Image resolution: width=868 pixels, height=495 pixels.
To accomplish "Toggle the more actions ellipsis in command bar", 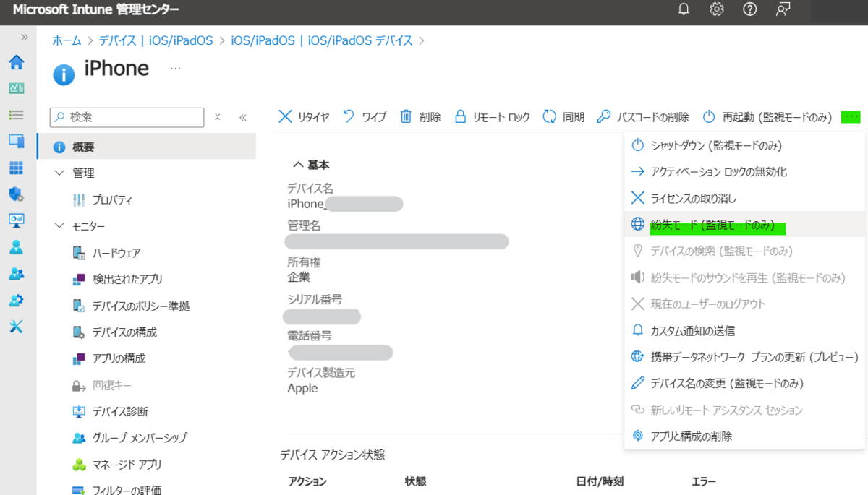I will [851, 117].
